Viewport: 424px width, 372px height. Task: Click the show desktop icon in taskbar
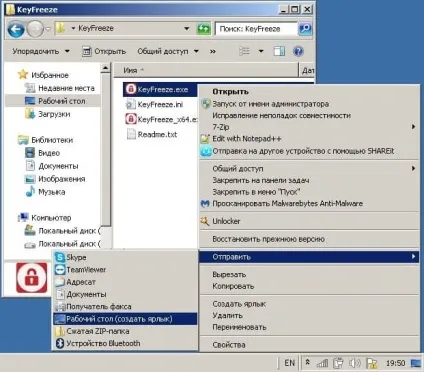[416, 363]
